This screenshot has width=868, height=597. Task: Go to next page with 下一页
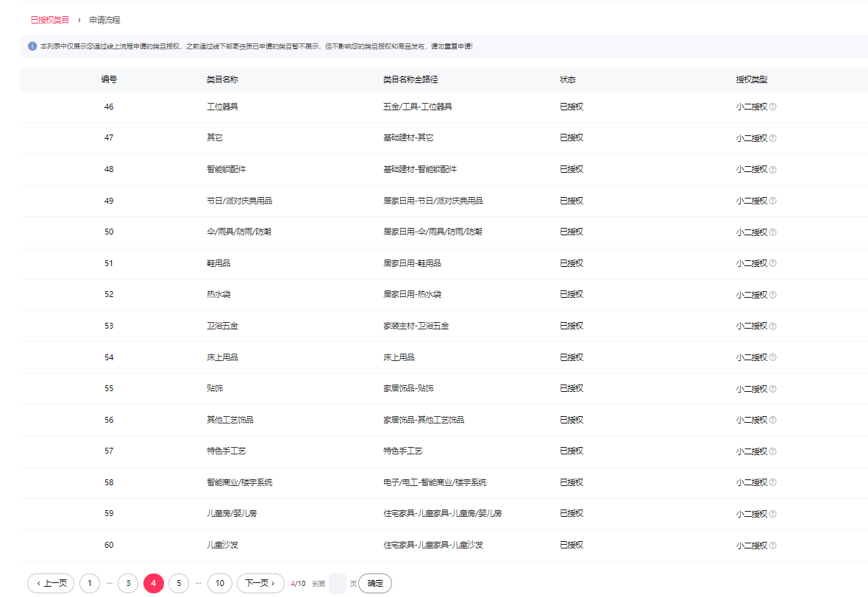click(260, 583)
